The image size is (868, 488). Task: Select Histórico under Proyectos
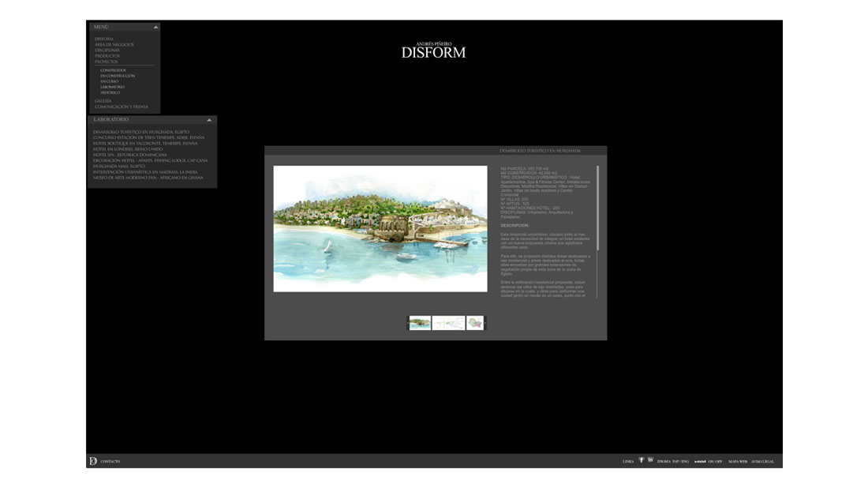[110, 92]
